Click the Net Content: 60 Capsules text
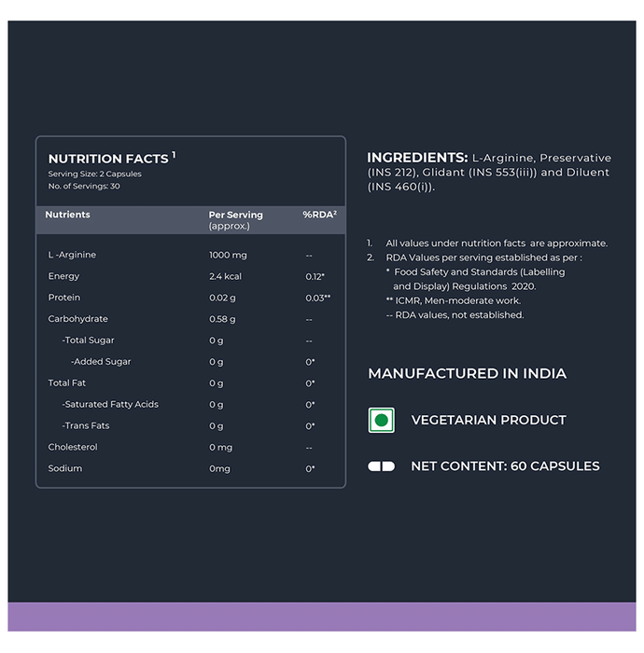Screen dimensions: 644x653 coord(505,465)
